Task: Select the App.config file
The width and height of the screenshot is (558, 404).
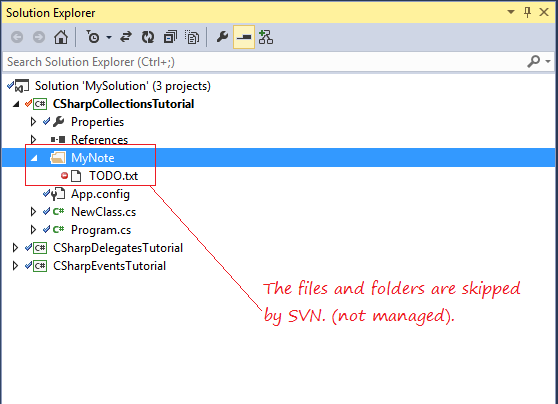Action: pos(100,194)
